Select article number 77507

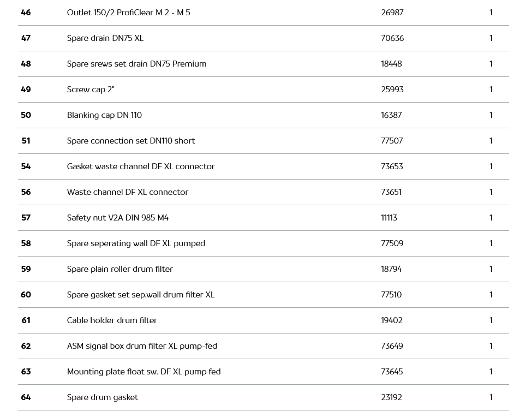pos(392,141)
